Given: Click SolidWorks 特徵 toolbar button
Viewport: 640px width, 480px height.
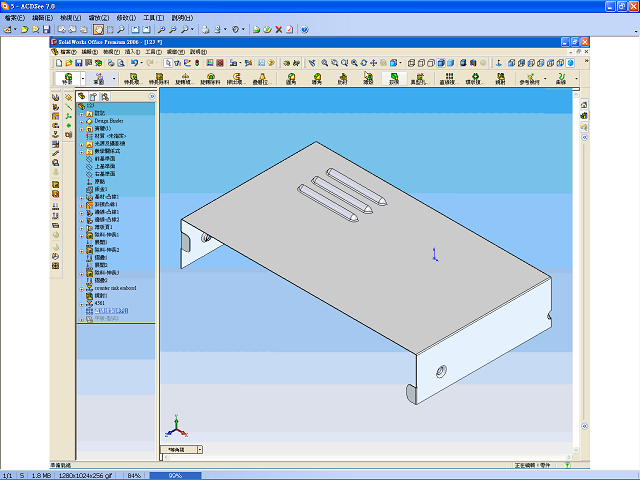Looking at the screenshot, I should click(x=67, y=78).
